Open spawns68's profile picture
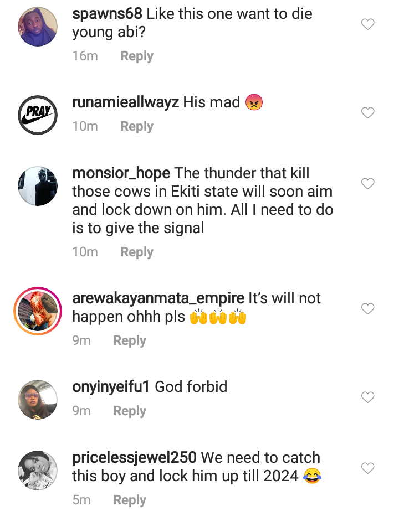This screenshot has height=532, width=399. click(x=38, y=27)
